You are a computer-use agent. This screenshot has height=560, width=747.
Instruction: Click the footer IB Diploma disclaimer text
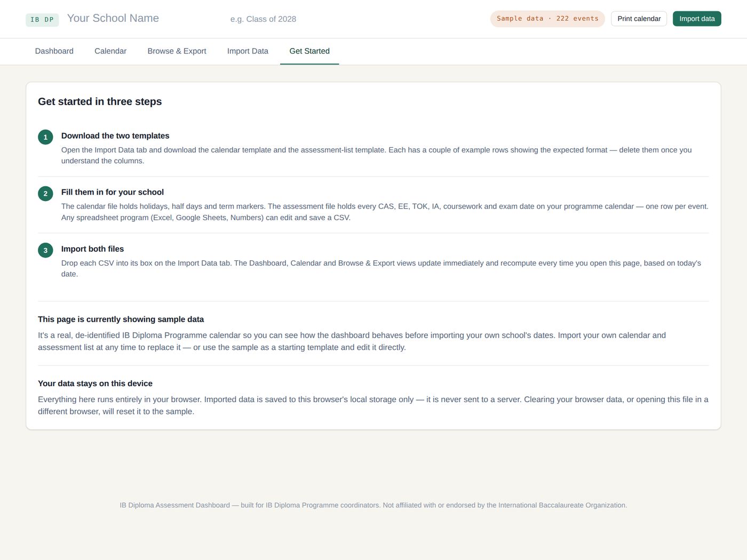pos(373,505)
